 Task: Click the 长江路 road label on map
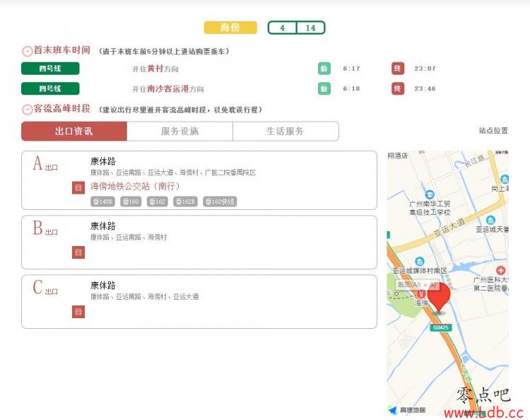[475, 161]
